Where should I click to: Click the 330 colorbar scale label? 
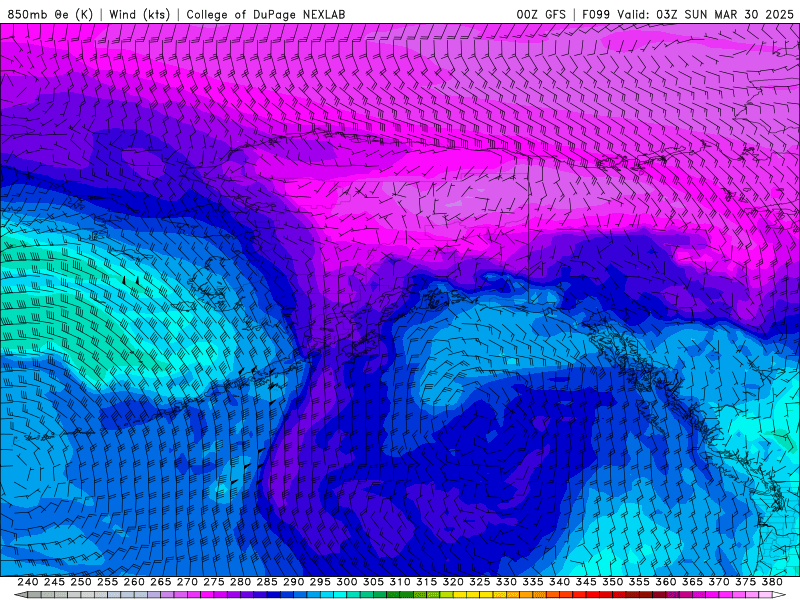[x=506, y=582]
